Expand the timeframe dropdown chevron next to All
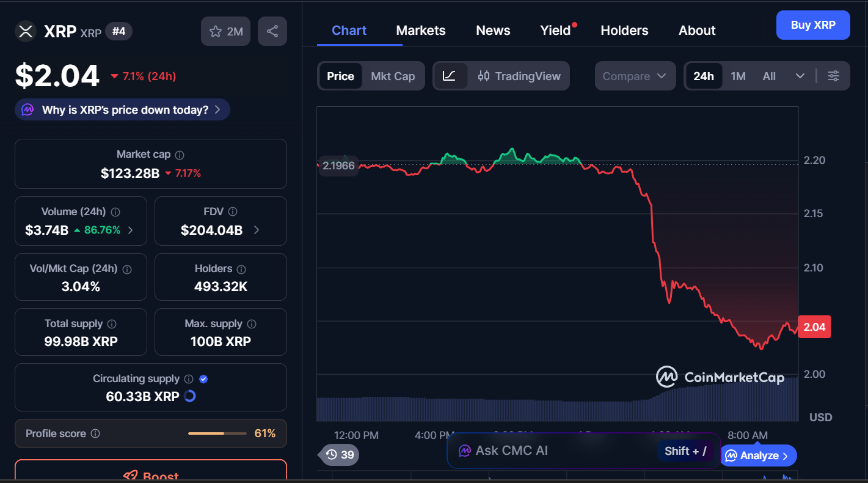Screen dimensions: 868x483 pyautogui.click(x=800, y=76)
